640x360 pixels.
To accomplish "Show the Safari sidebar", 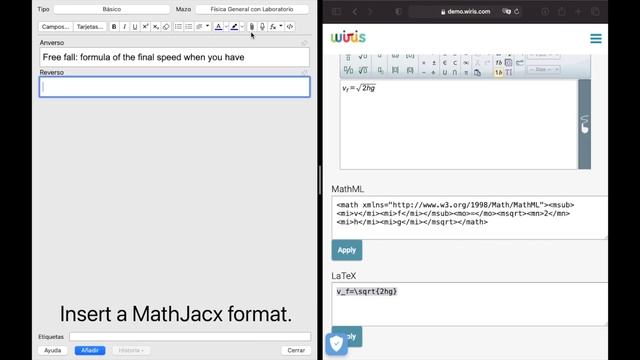I will click(336, 11).
